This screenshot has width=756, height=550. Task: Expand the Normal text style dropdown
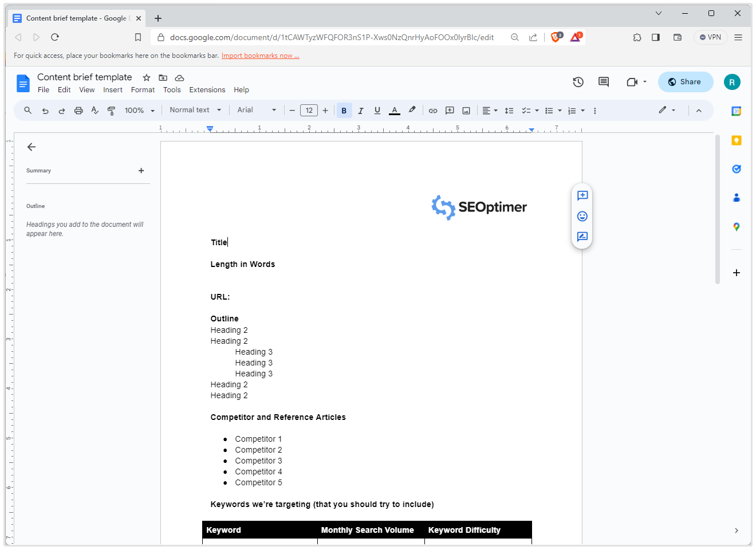click(195, 110)
